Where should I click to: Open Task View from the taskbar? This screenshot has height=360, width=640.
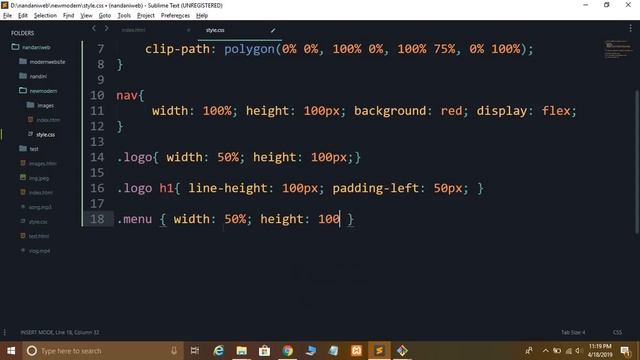[195, 351]
